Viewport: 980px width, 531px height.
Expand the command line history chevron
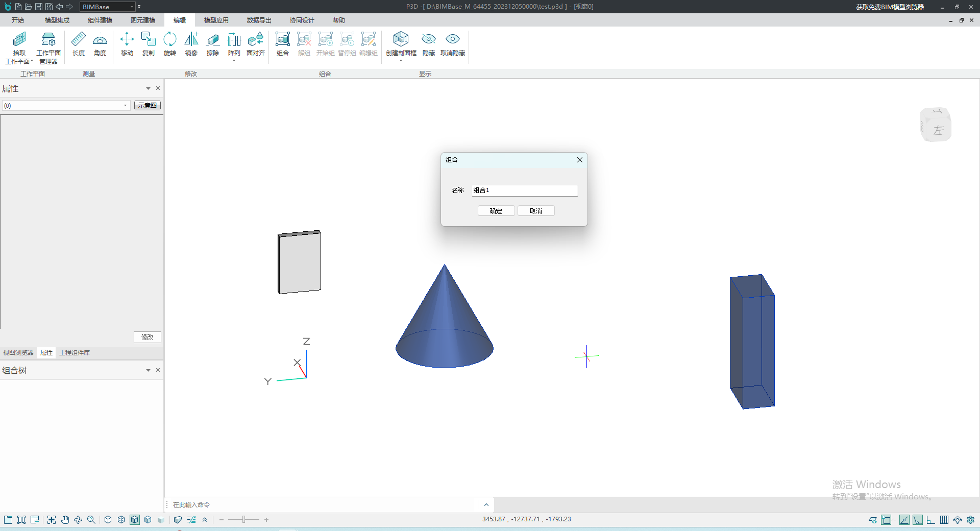(486, 505)
